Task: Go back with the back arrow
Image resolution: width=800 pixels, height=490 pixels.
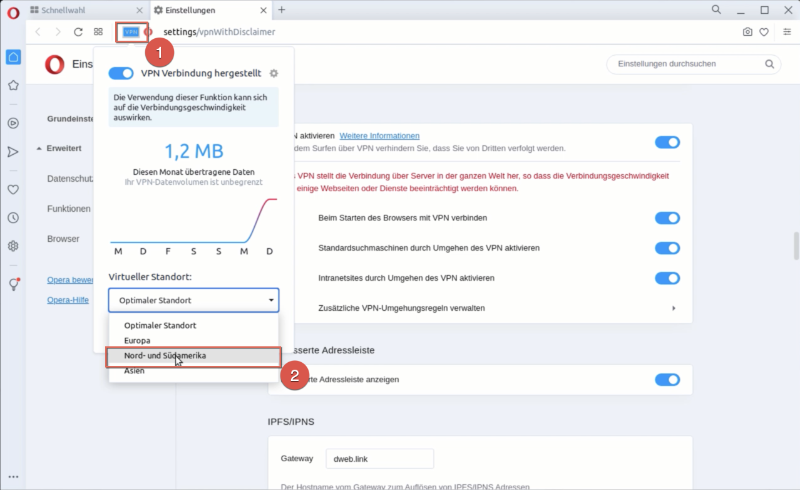Action: (x=38, y=32)
